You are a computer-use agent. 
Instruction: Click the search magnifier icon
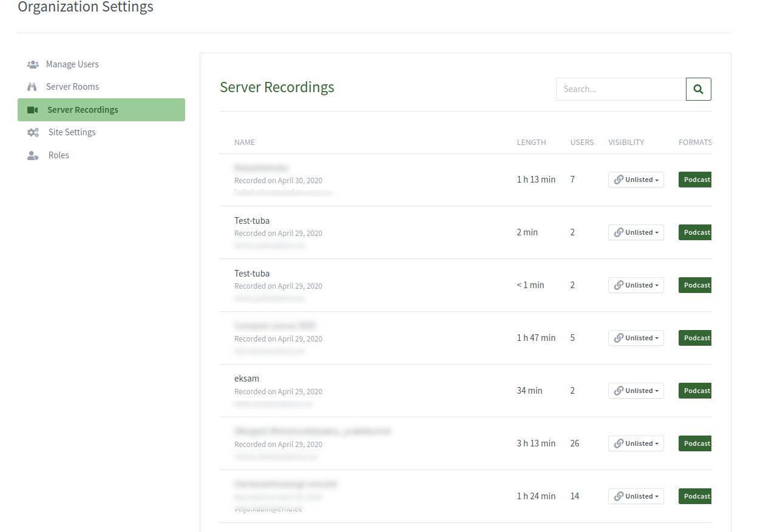coord(698,89)
